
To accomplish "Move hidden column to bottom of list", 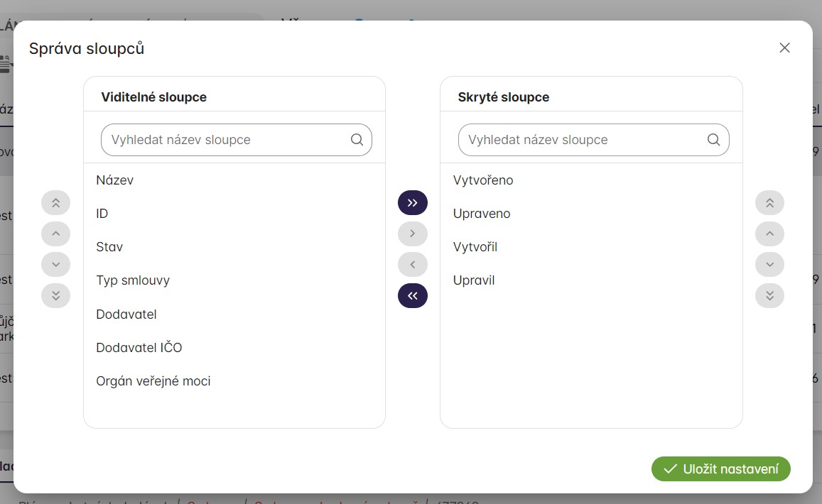I will [x=769, y=295].
